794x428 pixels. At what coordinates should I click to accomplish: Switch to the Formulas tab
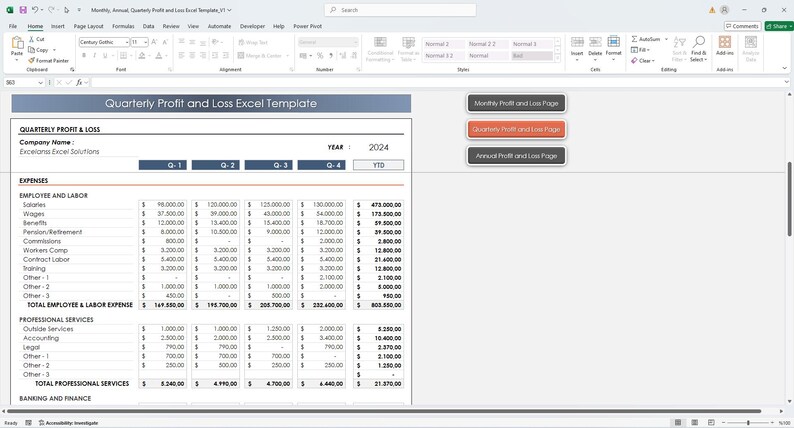coord(123,26)
